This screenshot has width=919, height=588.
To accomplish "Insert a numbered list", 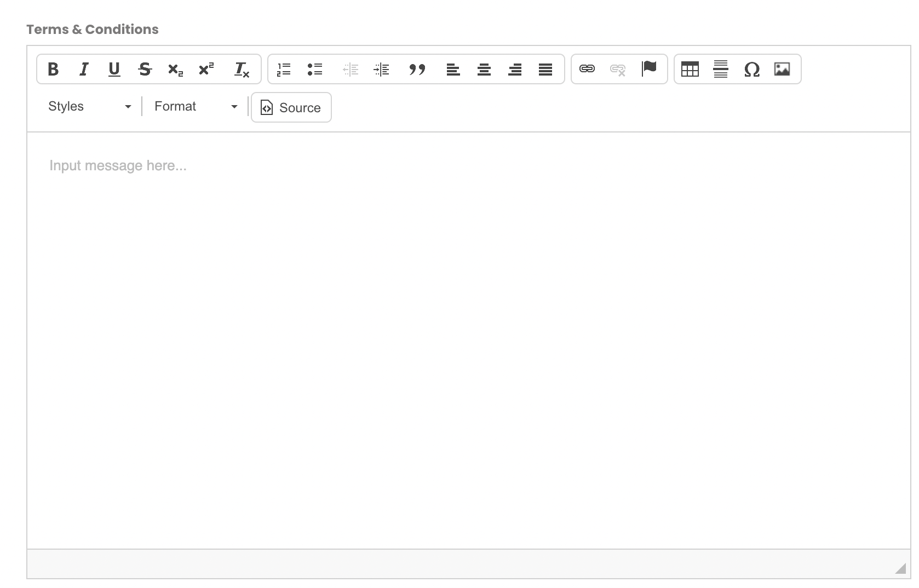I will pyautogui.click(x=284, y=69).
